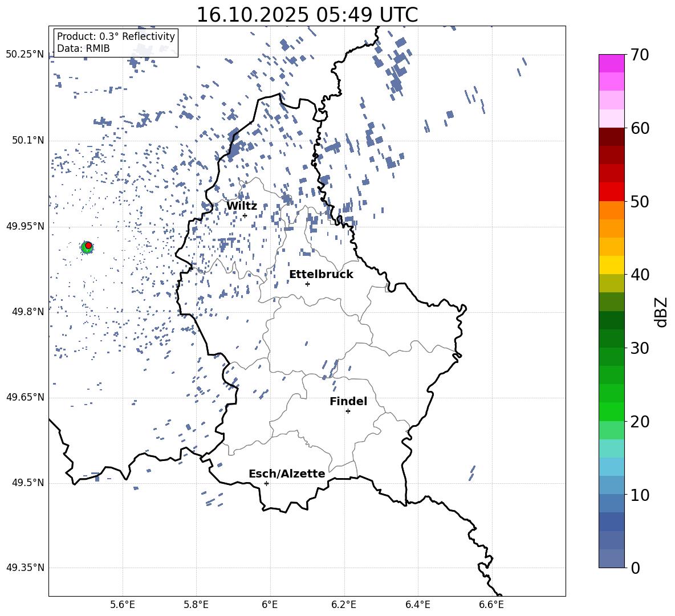Click the title 16.10.2025 05:49 UTC
675x616 pixels.
pos(307,15)
